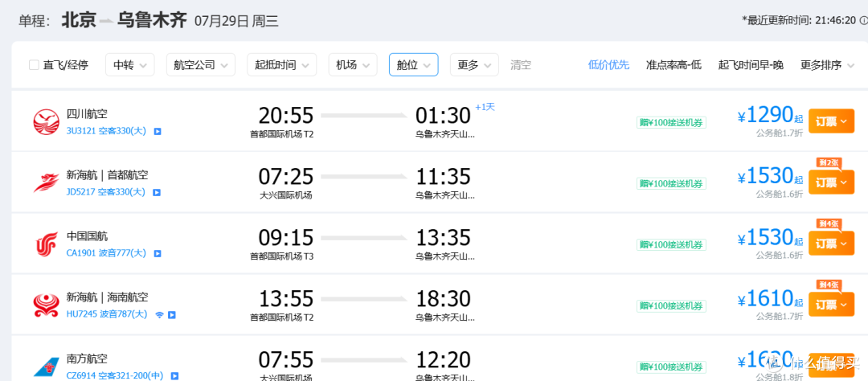
Task: Click 赠¥100接送机券 tag on the CZ6914 row
Action: point(671,366)
